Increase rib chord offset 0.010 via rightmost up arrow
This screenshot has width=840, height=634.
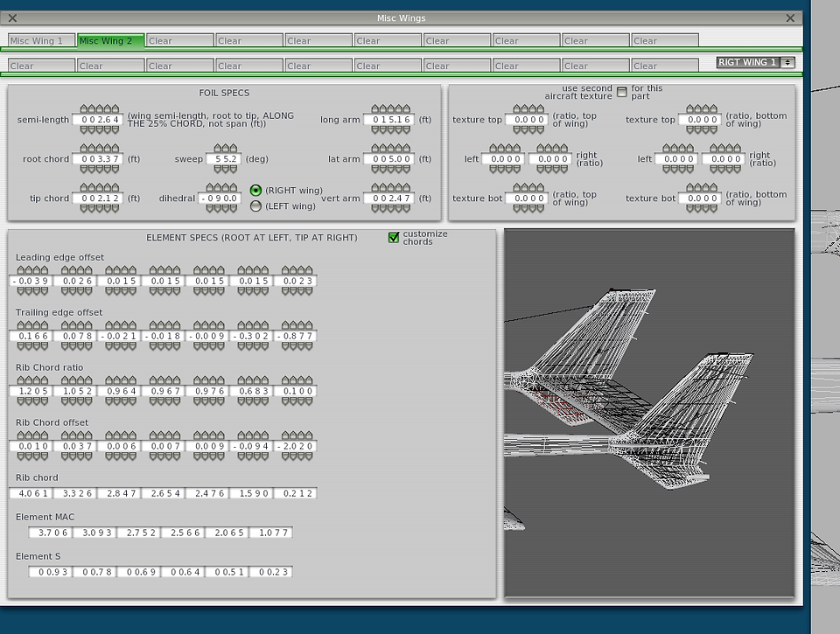44,435
